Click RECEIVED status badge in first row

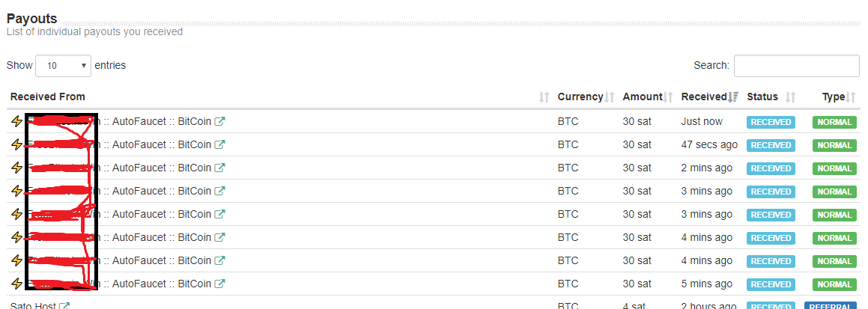tap(771, 122)
